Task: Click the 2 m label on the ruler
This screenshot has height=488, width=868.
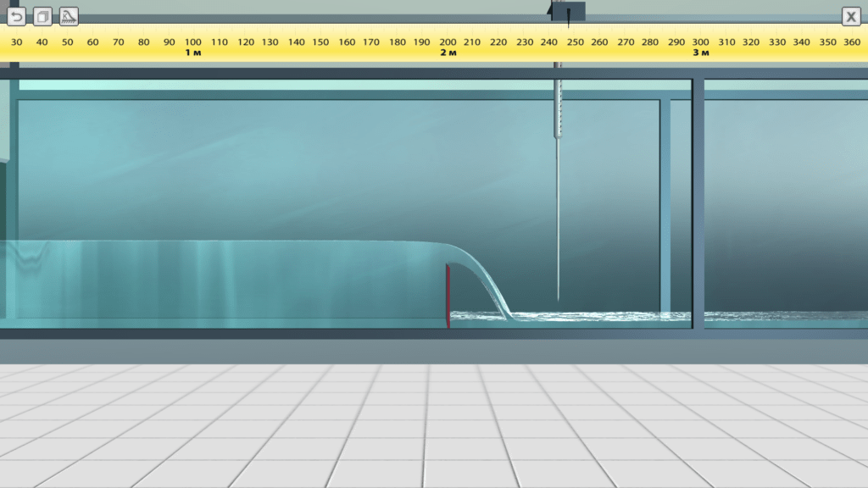Action: 448,53
